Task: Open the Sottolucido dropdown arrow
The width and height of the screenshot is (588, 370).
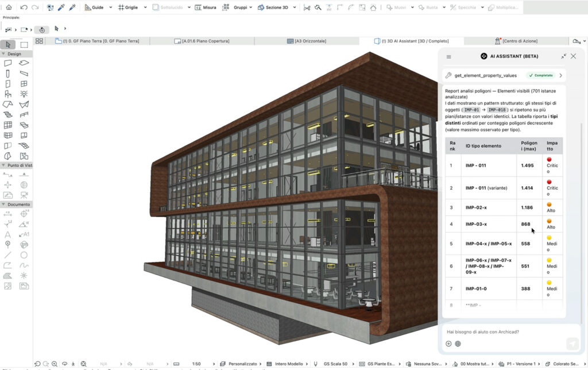Action: [x=189, y=7]
